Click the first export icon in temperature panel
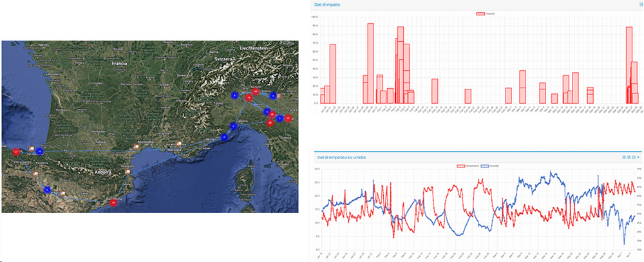This screenshot has height=262, width=644. (624, 157)
